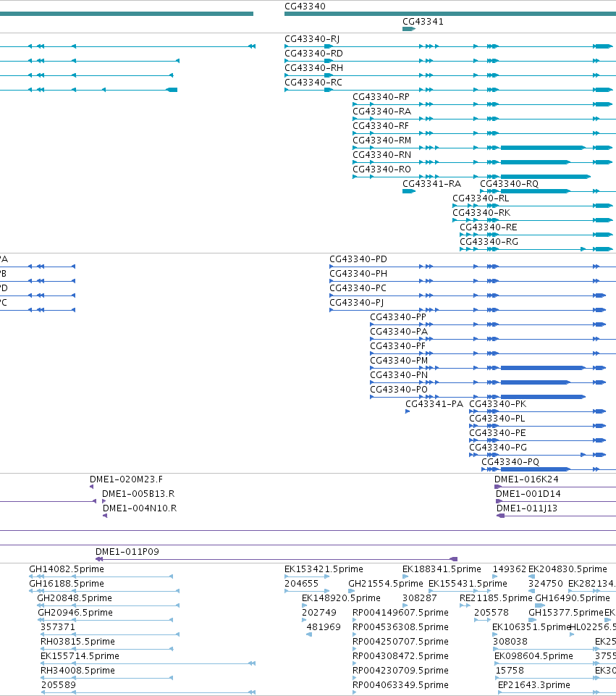616x696 pixels.
Task: Select EST GH21554.5prime
Action: point(386,584)
